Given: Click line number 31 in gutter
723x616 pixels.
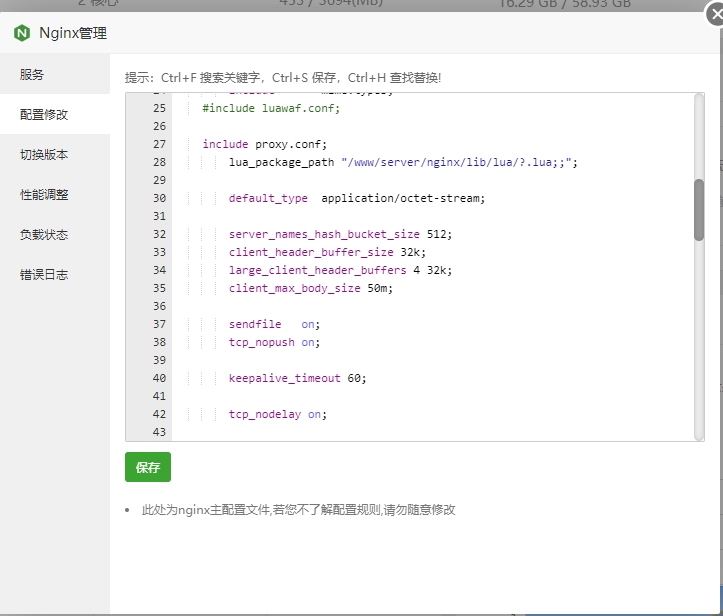Looking at the screenshot, I should tap(159, 216).
